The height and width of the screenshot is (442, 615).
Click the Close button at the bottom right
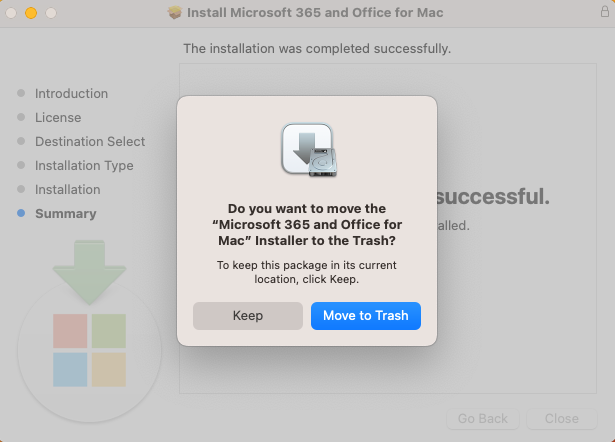click(562, 418)
